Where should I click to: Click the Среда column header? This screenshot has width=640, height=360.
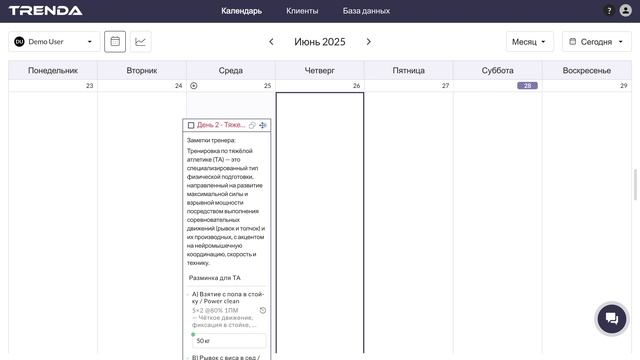coord(231,70)
